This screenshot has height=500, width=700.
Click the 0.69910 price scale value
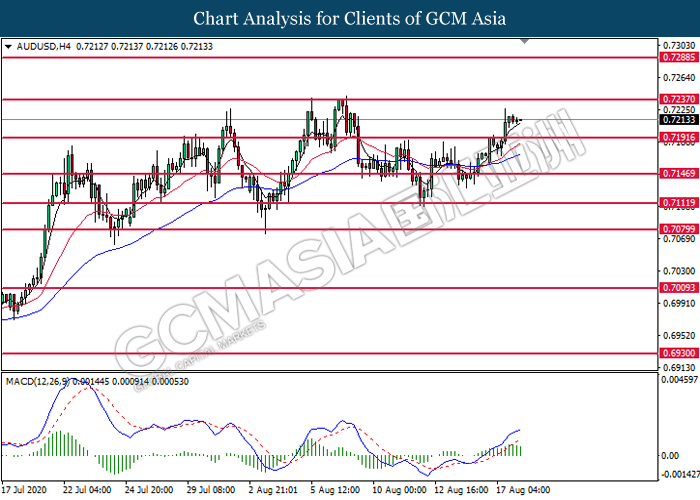tap(679, 303)
